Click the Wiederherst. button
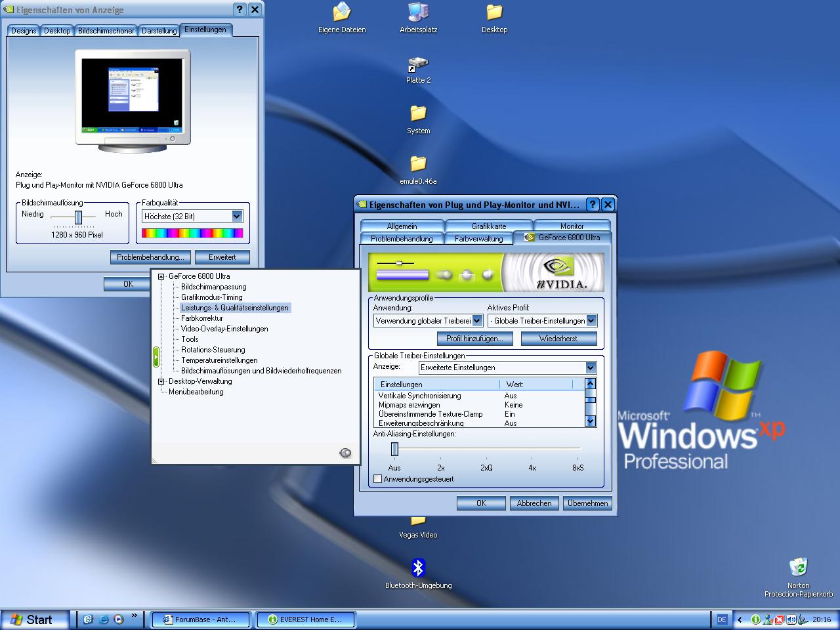 click(x=559, y=339)
